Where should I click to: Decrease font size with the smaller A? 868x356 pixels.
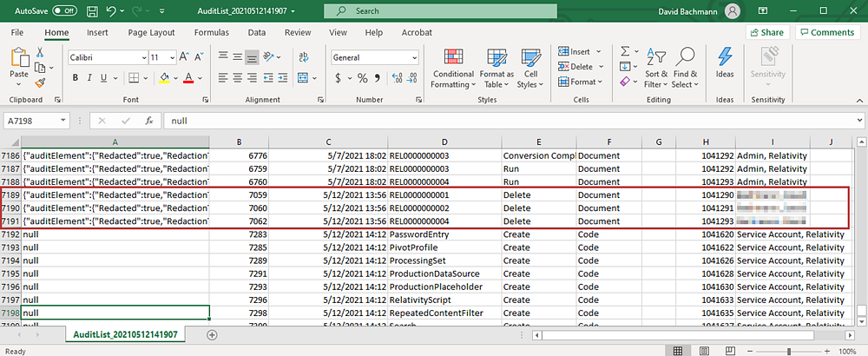(x=198, y=57)
